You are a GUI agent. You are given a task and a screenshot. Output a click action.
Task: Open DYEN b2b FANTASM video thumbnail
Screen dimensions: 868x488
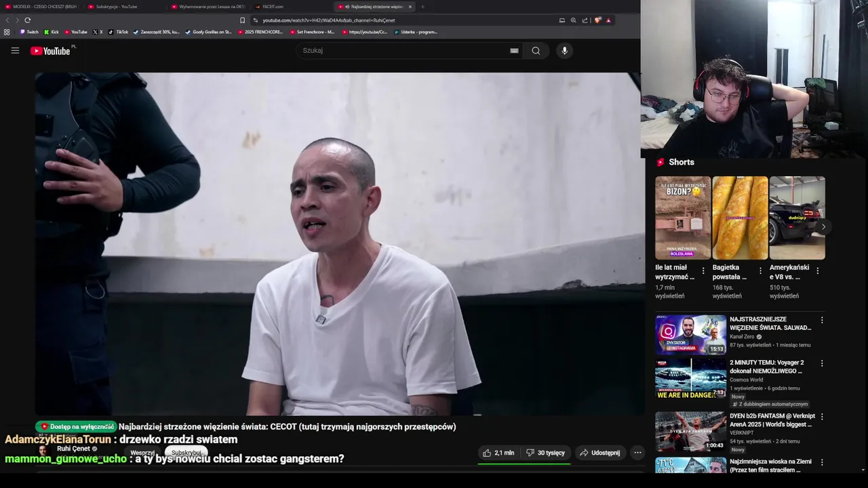[690, 432]
